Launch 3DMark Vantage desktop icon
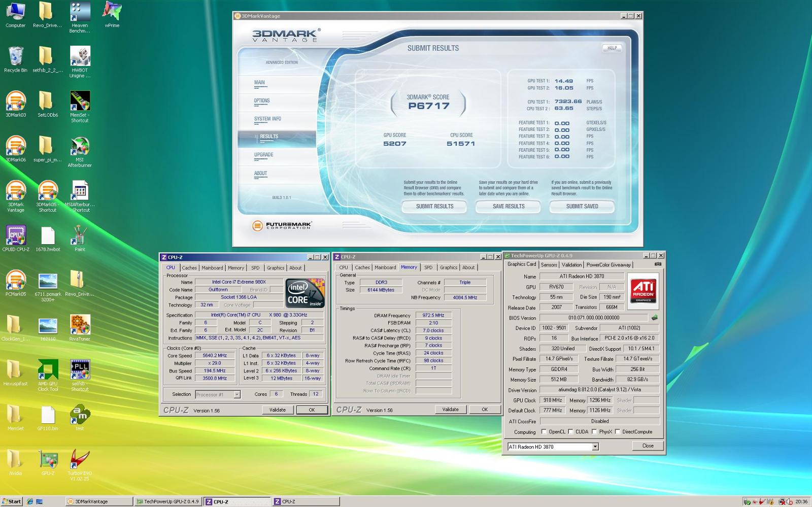The image size is (812, 507). coord(15,196)
